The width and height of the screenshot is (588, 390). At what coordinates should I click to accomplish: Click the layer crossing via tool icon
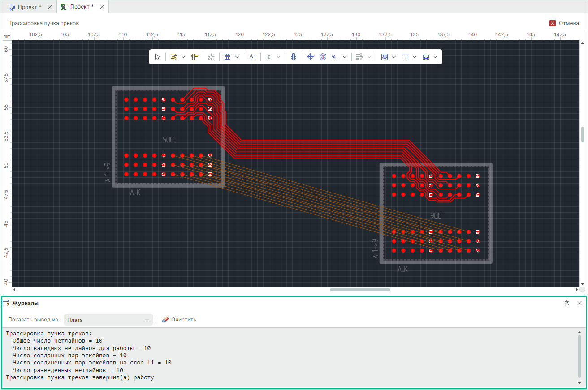pyautogui.click(x=323, y=57)
